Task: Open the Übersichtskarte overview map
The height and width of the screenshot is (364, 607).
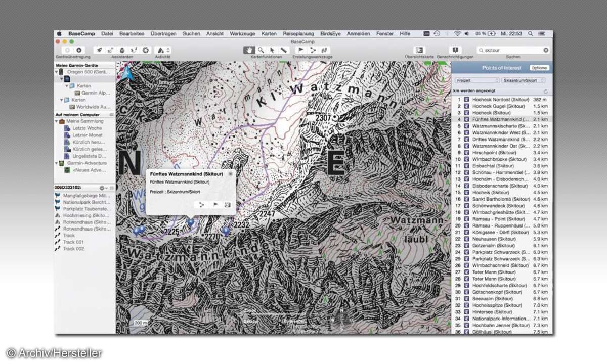Action: (419, 50)
